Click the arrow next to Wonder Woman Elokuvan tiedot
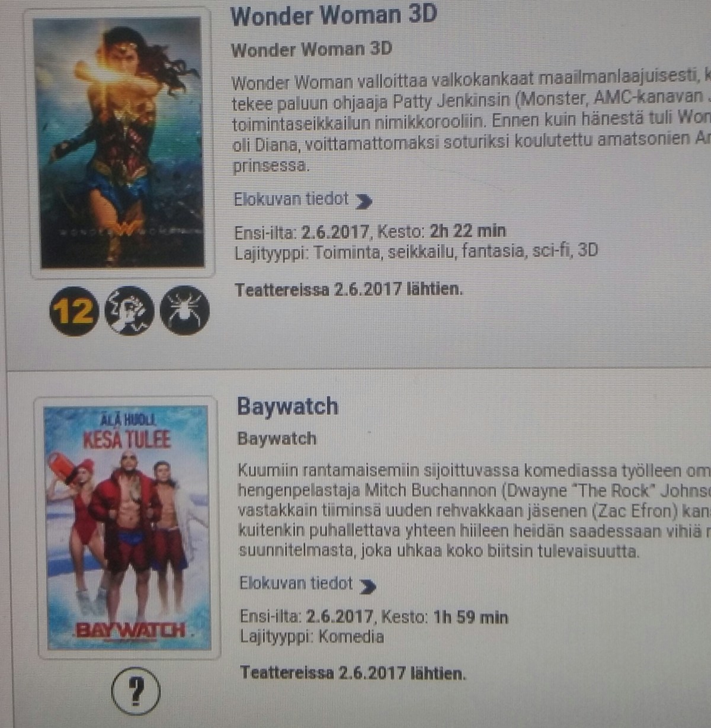 point(364,202)
